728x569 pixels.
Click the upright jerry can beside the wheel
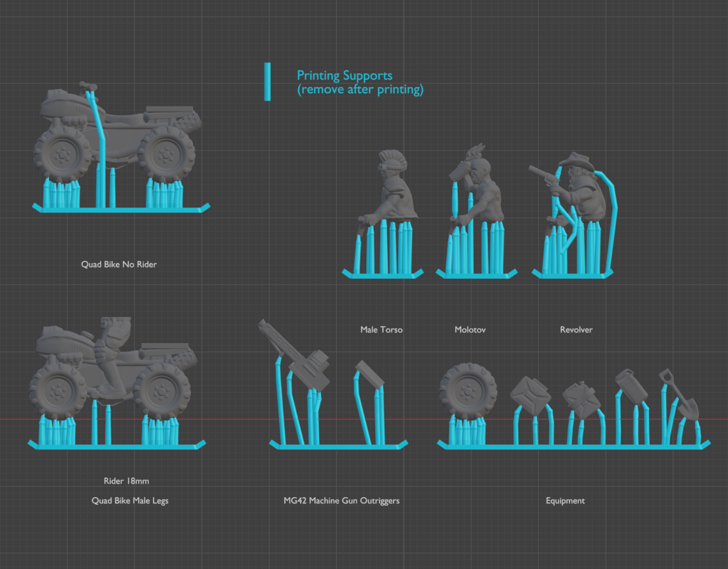pos(532,396)
